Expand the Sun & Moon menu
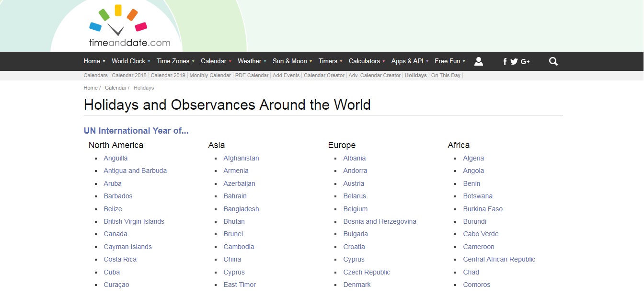The height and width of the screenshot is (297, 644). (292, 61)
